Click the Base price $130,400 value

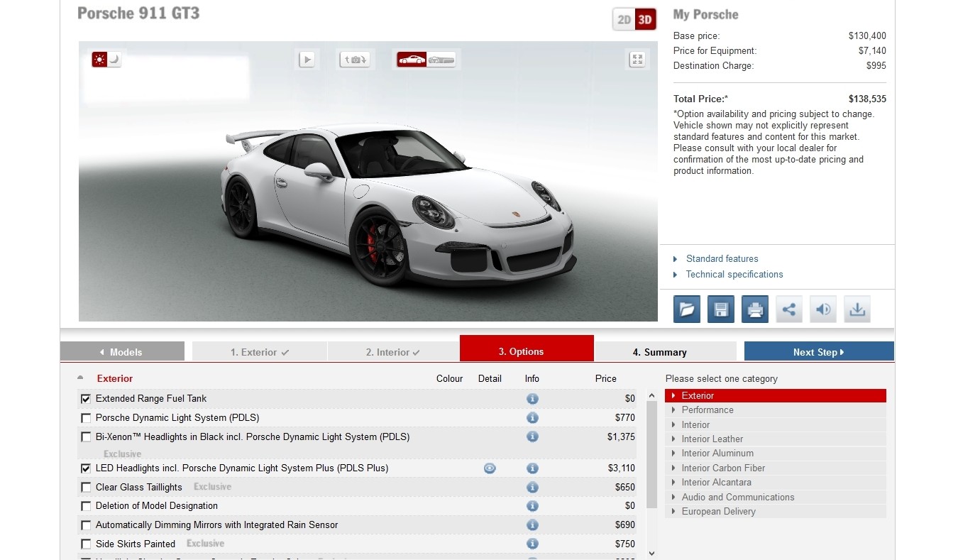click(x=867, y=36)
